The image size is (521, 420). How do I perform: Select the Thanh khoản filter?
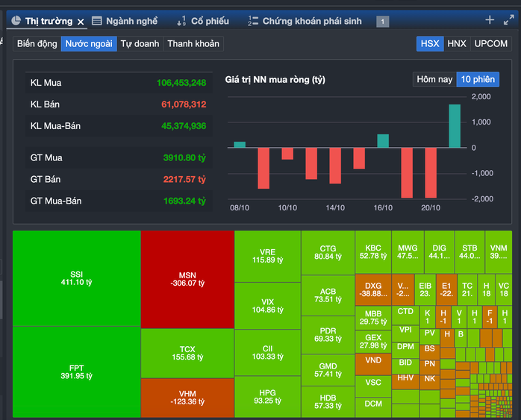[193, 43]
